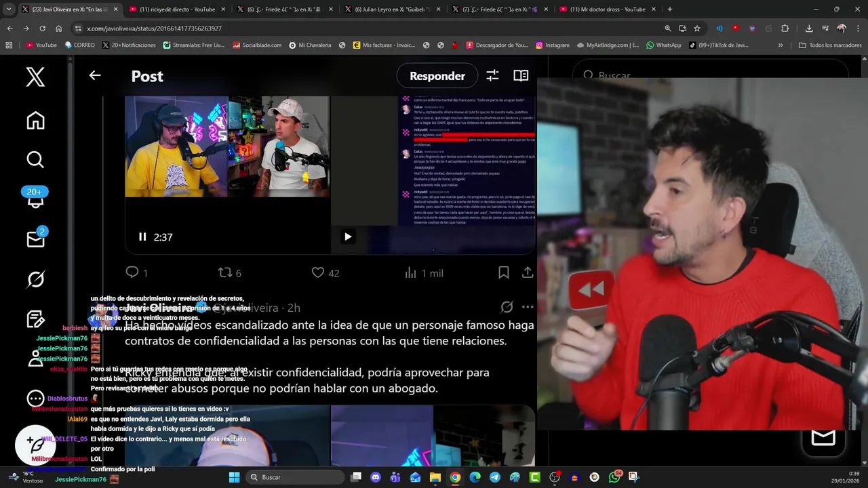Open the Todos los marcadores folder
The height and width of the screenshot is (488, 868).
830,45
